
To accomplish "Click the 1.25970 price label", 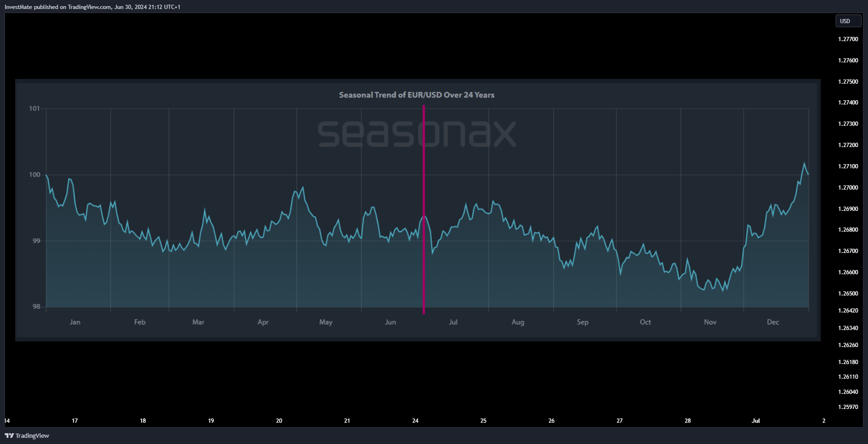I will click(x=848, y=407).
